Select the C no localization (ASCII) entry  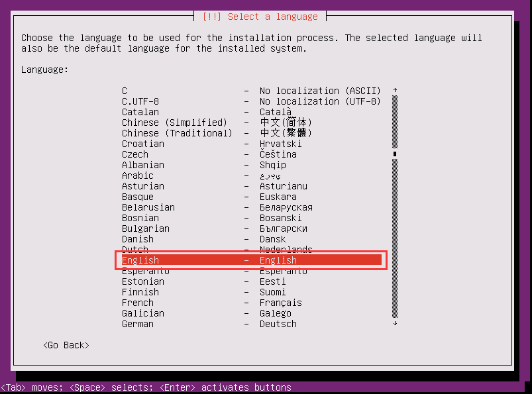point(251,91)
